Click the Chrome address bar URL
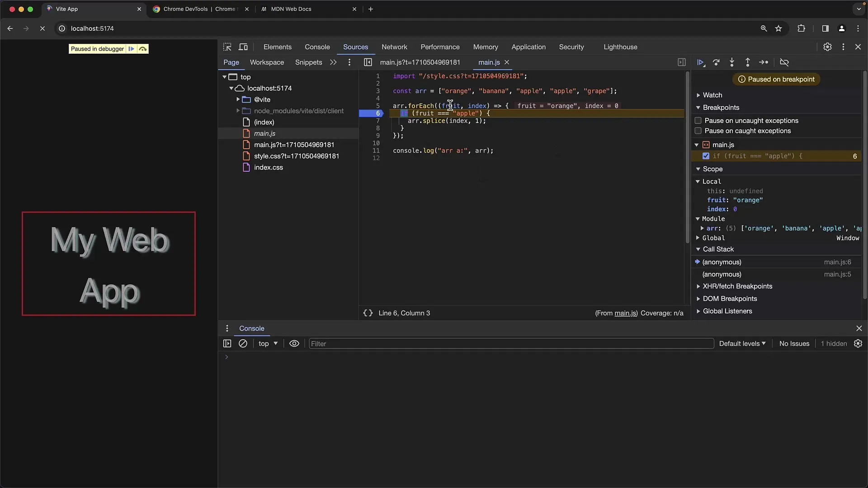The width and height of the screenshot is (868, 488). click(92, 28)
